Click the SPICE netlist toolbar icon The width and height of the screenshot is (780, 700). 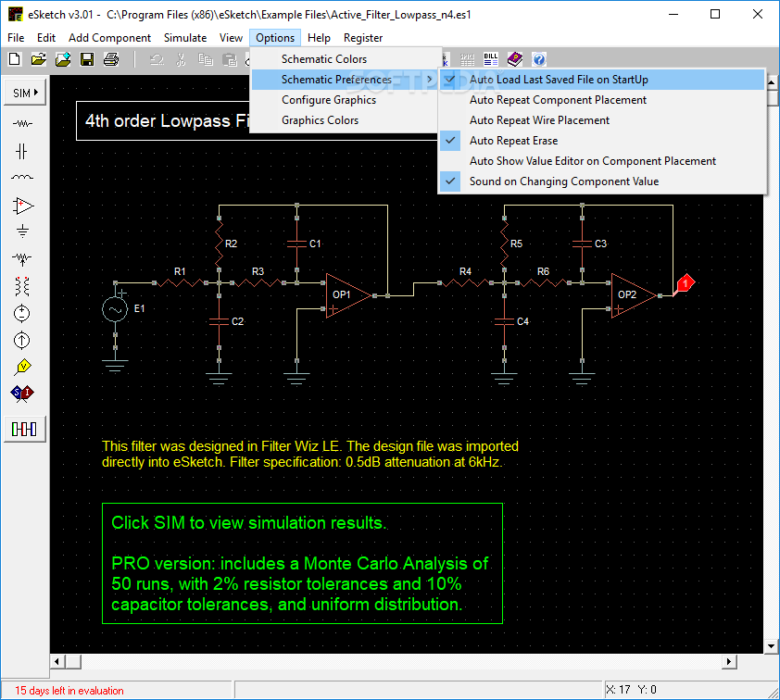pyautogui.click(x=467, y=59)
